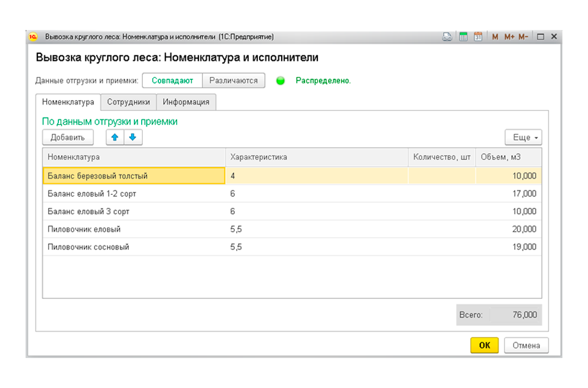Click the Характеристика column header
Screen dimensions: 588x388
coord(317,157)
